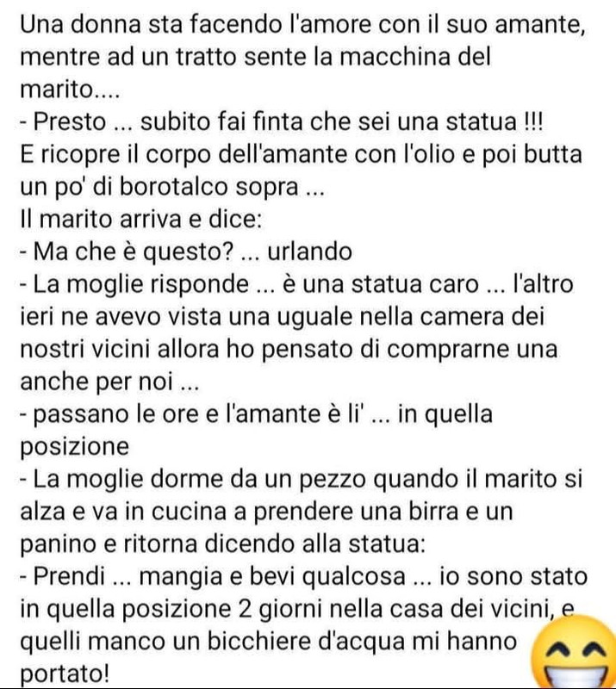
Task: Click the line starting "ieri ne avevo vista"
Action: [283, 316]
